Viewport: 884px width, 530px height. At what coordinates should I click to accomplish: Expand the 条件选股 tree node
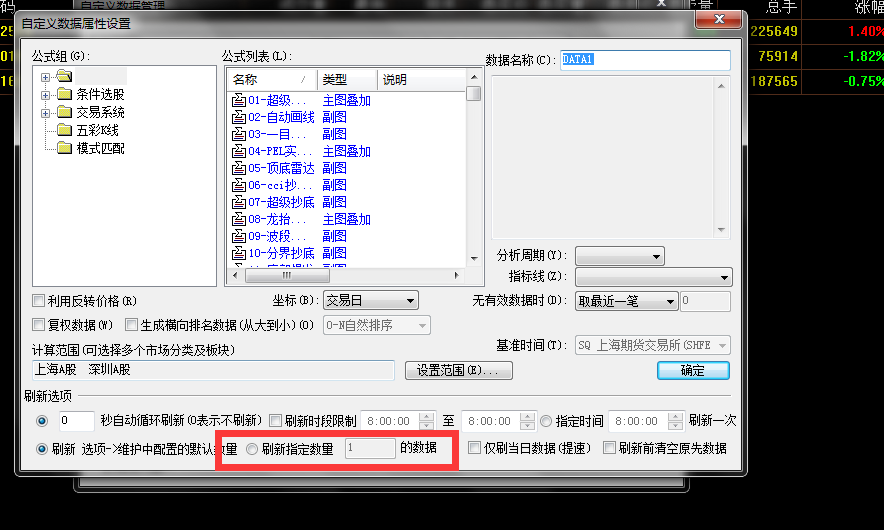pos(46,95)
